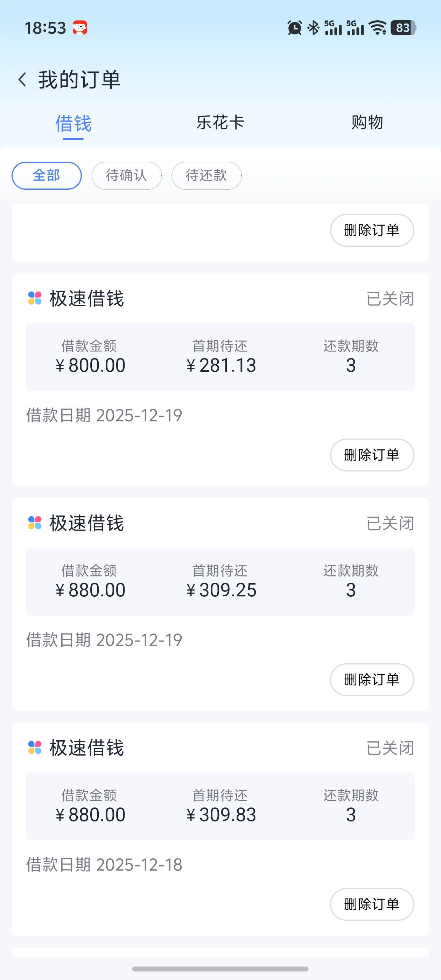Tap the red app notification icon
Screen dimensions: 441x980
80,28
